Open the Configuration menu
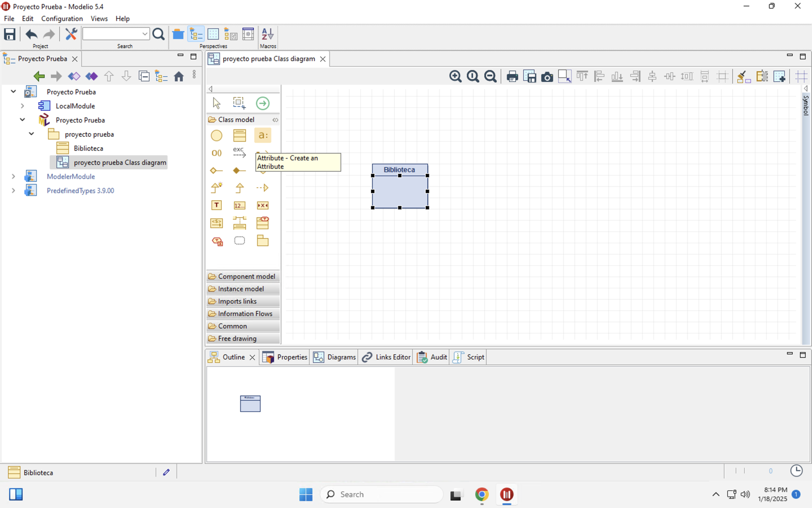The width and height of the screenshot is (812, 508). pos(62,19)
